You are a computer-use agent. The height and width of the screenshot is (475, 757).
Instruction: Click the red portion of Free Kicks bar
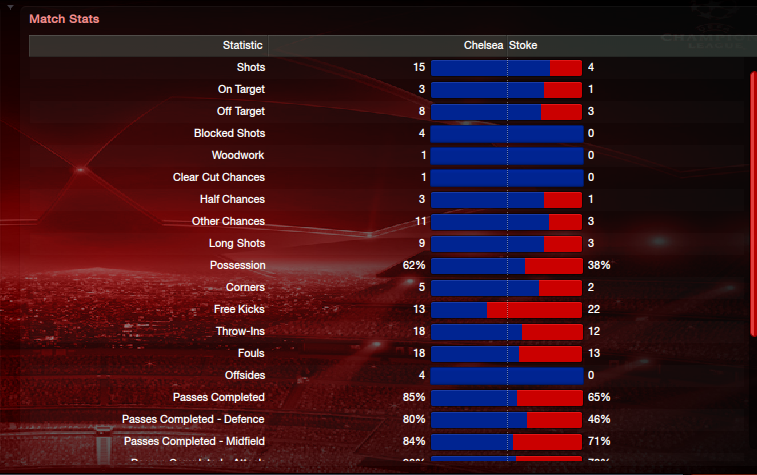534,310
